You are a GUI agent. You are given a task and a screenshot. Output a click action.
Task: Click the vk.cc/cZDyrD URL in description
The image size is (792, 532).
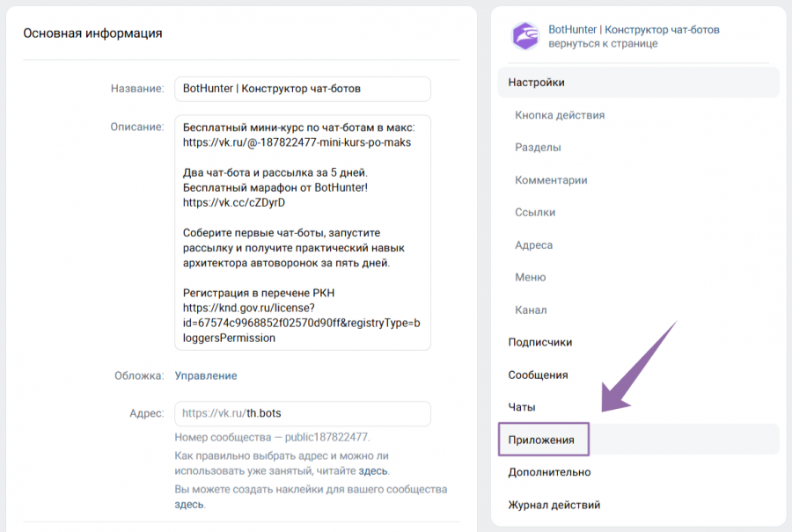click(234, 203)
